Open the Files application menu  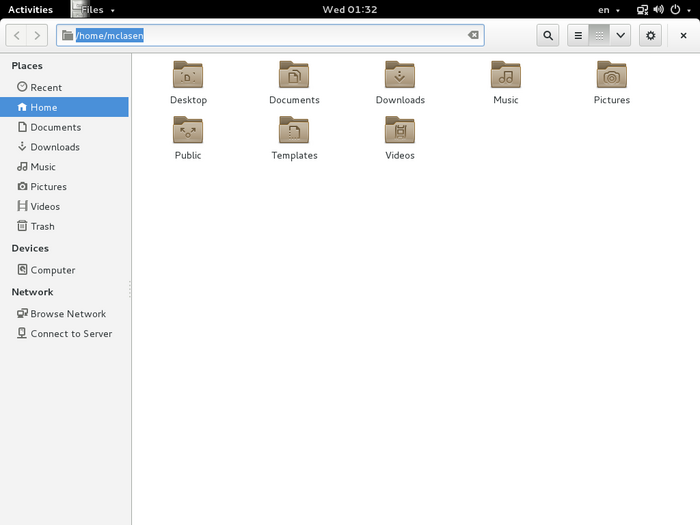(93, 9)
